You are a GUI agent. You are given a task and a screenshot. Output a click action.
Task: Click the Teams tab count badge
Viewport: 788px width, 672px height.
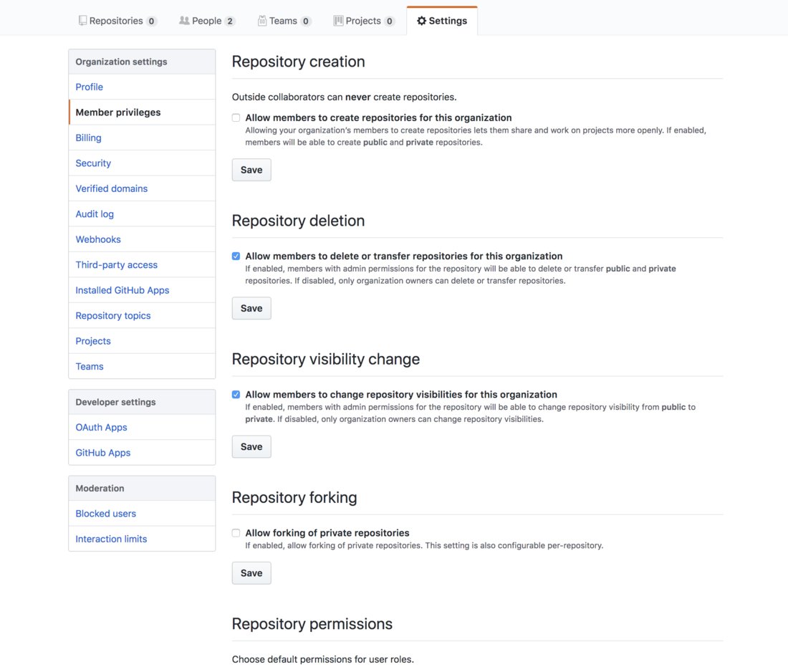pyautogui.click(x=306, y=21)
